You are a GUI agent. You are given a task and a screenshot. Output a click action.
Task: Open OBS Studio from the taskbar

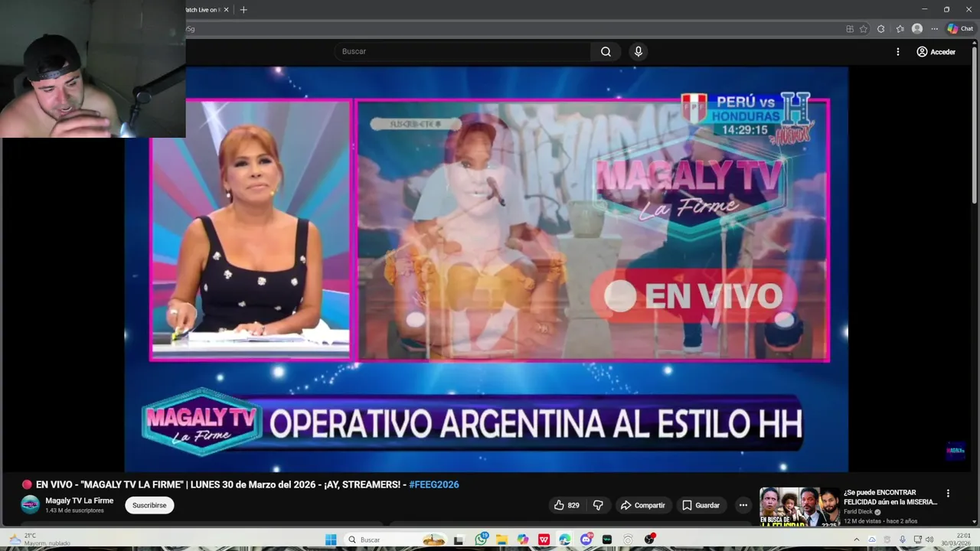(650, 540)
